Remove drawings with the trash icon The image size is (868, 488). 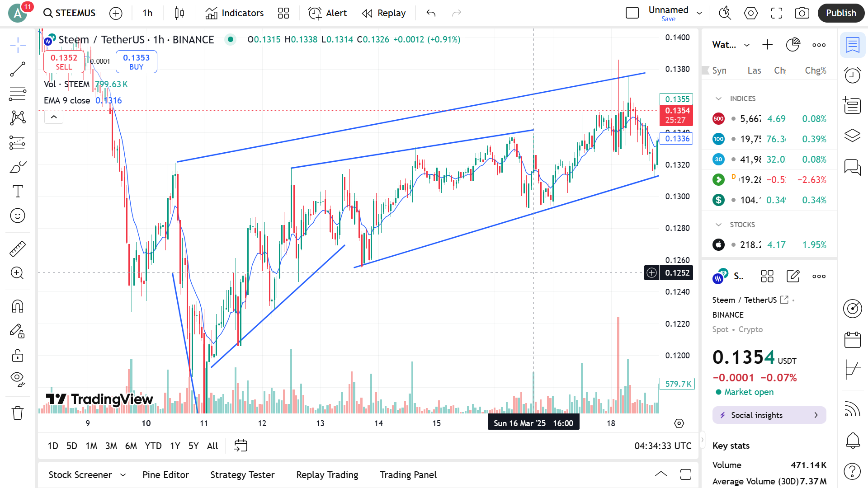pyautogui.click(x=18, y=413)
